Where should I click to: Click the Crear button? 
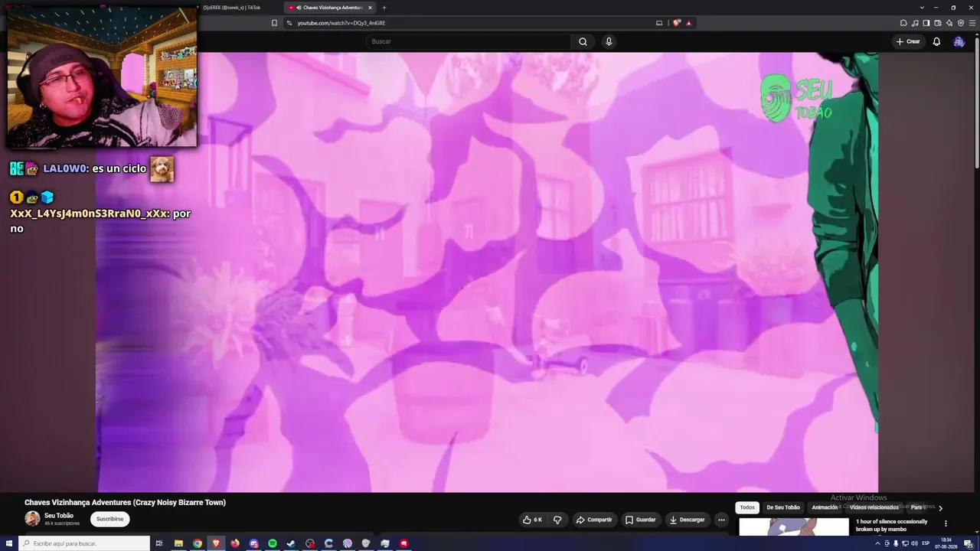[908, 41]
